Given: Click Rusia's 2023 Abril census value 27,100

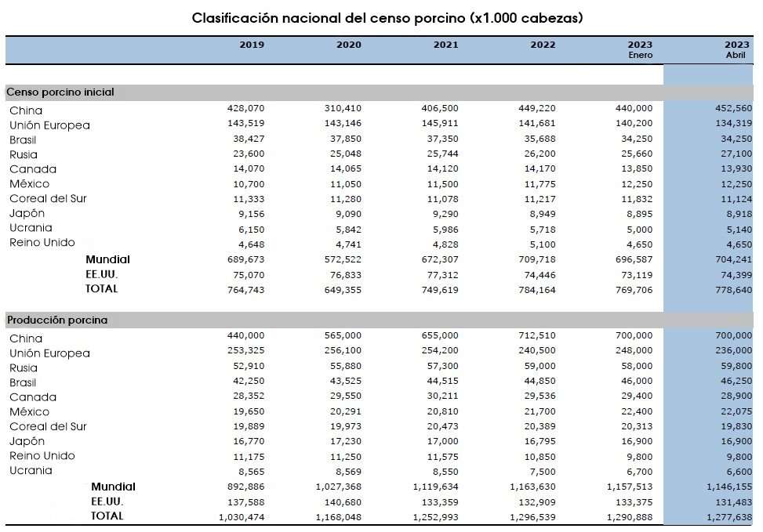Looking at the screenshot, I should click(x=736, y=154).
